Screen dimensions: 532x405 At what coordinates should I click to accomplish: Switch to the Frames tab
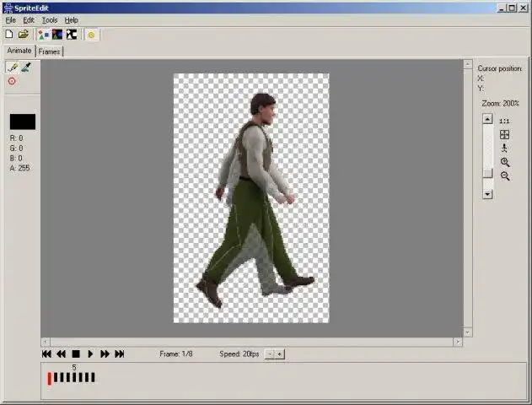pyautogui.click(x=49, y=51)
